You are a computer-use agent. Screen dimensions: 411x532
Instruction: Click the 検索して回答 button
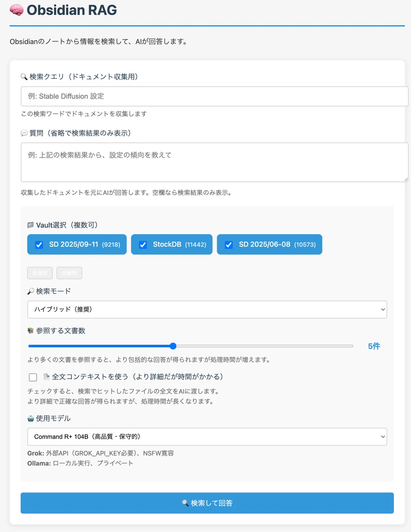click(207, 503)
